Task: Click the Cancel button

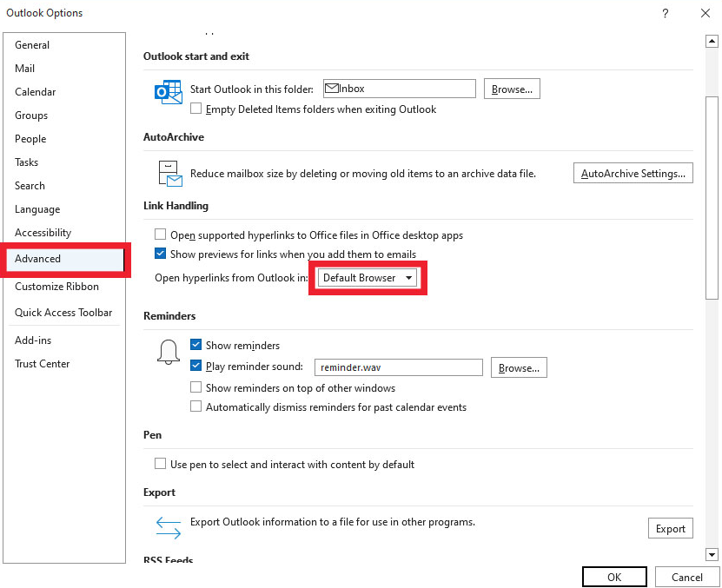Action: (686, 577)
